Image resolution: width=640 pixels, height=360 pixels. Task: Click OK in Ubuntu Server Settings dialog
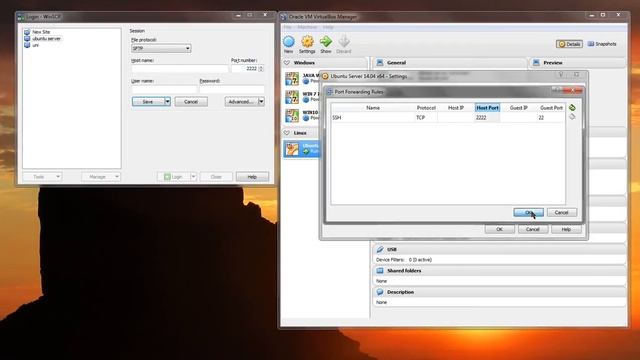[500, 229]
